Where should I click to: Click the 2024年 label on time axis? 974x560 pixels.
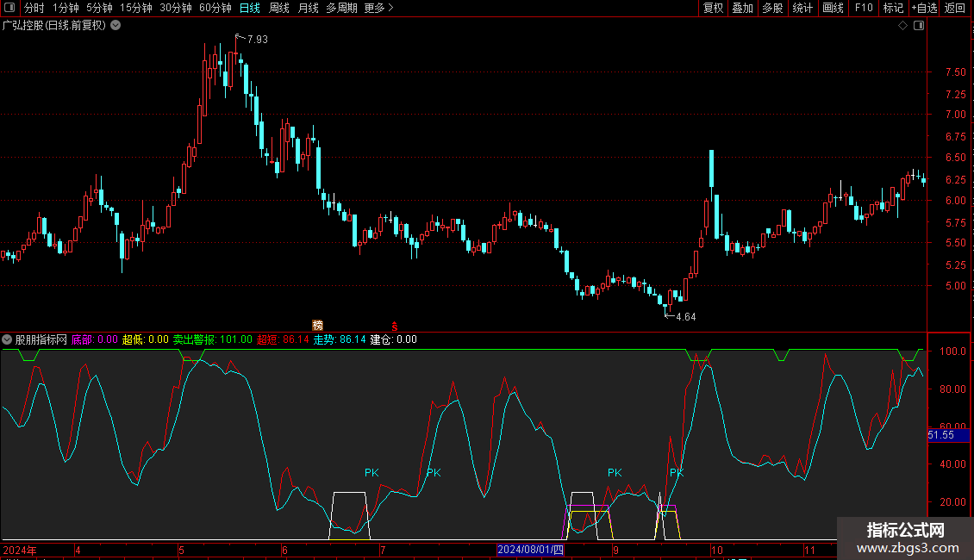[20, 550]
